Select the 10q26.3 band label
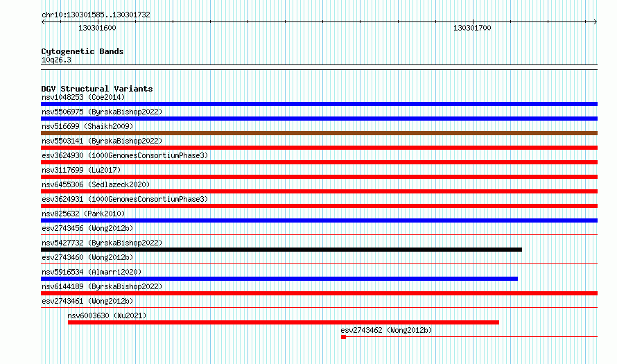 coord(56,60)
